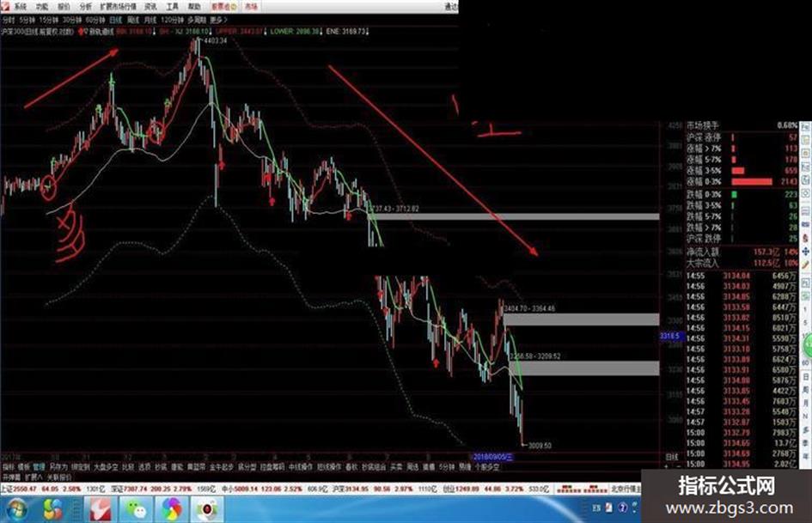Screen dimensions: 812x523
Task: Click the 3404.70 - 3364.46 gray gap bar
Action: click(x=581, y=319)
